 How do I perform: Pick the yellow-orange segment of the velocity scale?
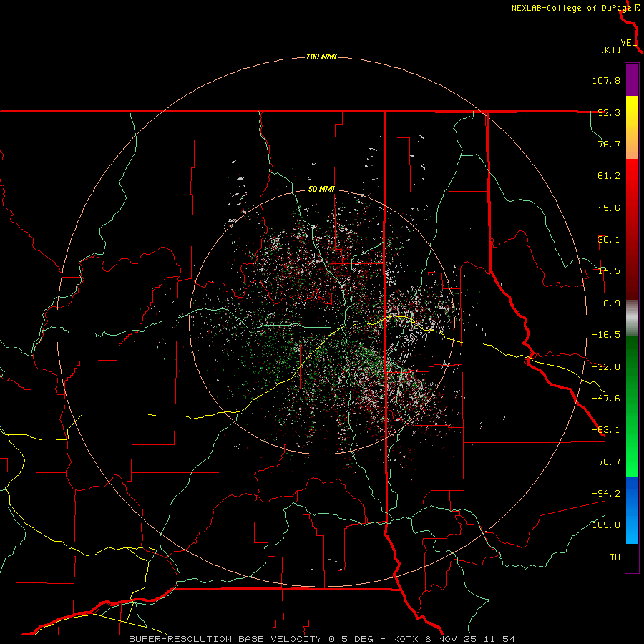pyautogui.click(x=632, y=127)
